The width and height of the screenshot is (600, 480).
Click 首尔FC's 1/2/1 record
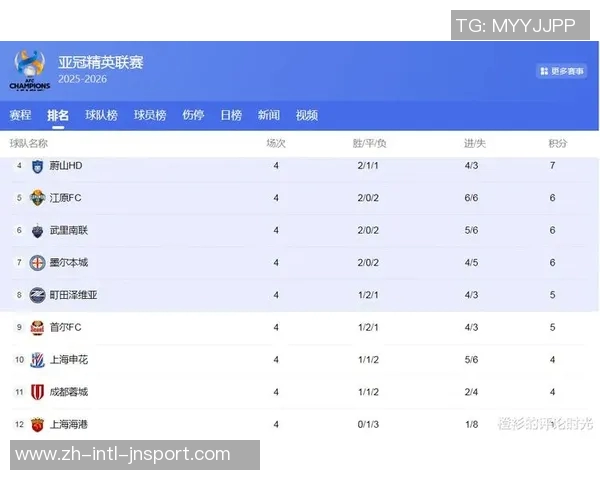coord(368,327)
